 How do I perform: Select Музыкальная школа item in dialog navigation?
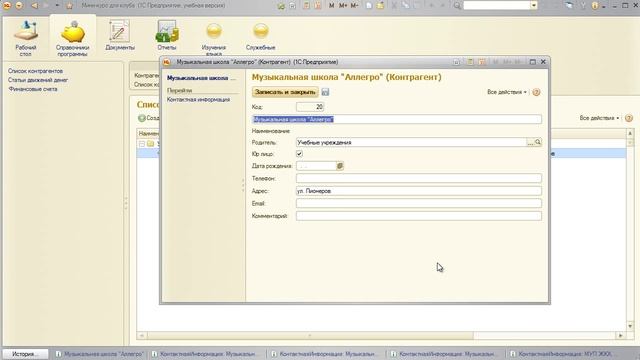pyautogui.click(x=201, y=78)
